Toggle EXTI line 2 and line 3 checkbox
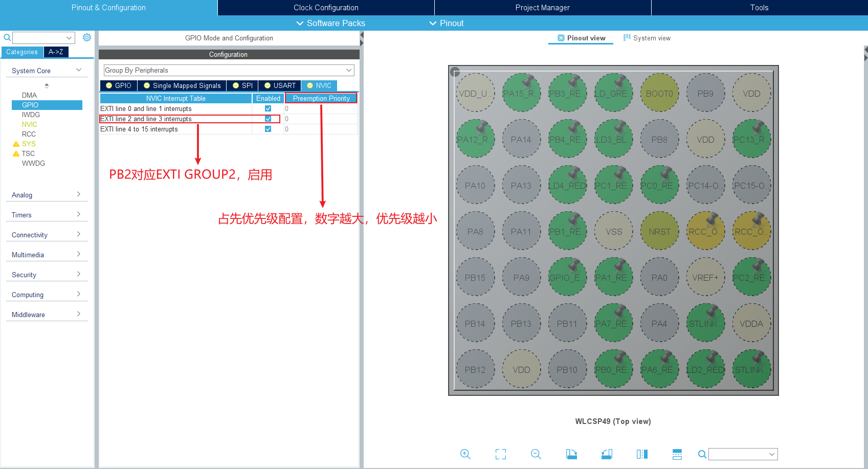The height and width of the screenshot is (469, 868). [x=268, y=119]
